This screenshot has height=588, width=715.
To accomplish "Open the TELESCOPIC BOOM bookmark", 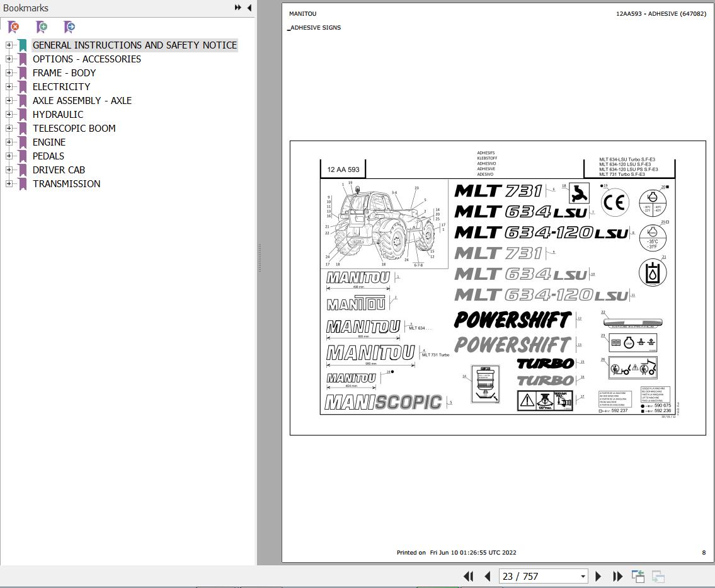I will click(x=74, y=128).
